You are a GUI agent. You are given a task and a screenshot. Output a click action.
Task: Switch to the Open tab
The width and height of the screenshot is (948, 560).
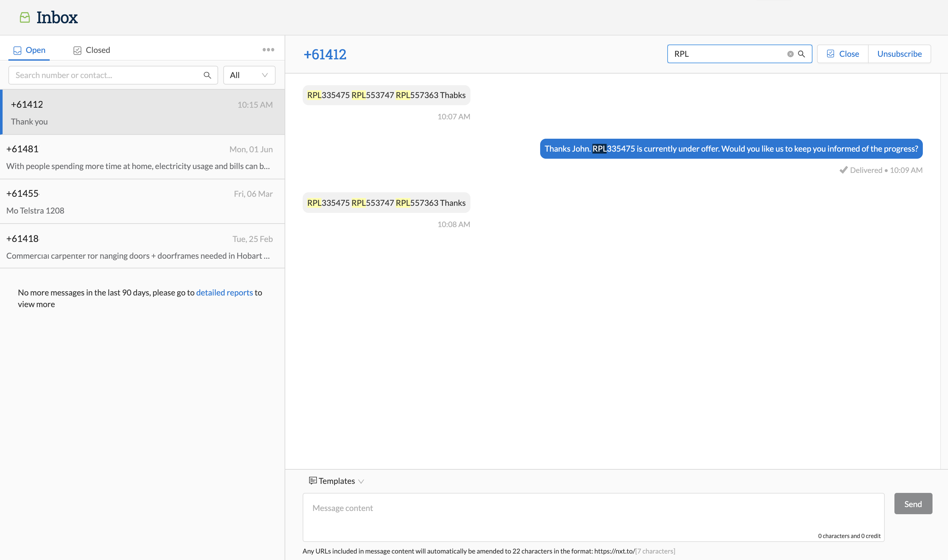pyautogui.click(x=29, y=50)
